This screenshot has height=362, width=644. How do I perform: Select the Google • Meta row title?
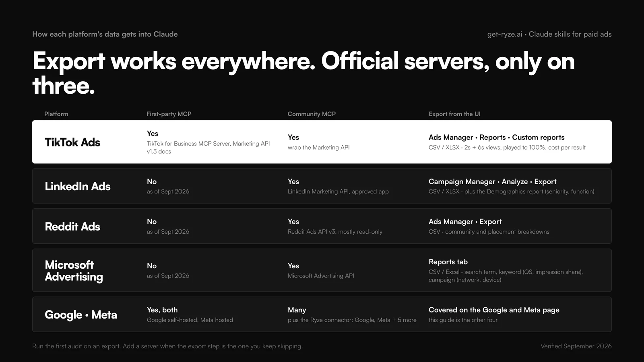click(81, 315)
